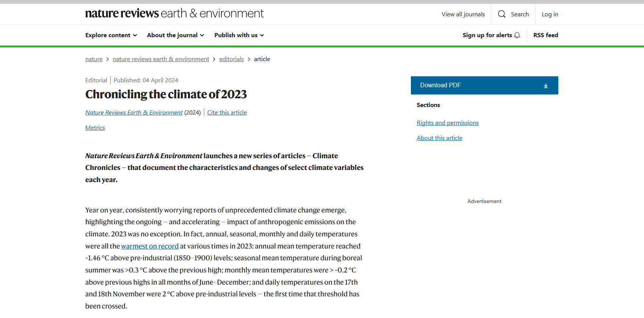Screen dimensions: 644x318
Task: Click Cite this article
Action: pyautogui.click(x=227, y=113)
